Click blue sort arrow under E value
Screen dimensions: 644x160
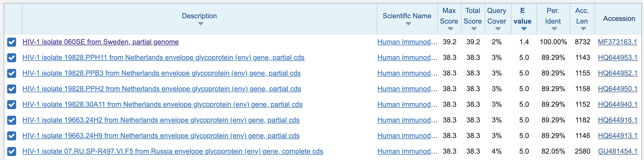(524, 29)
